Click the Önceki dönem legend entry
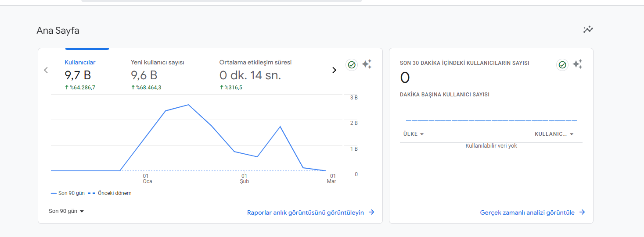This screenshot has width=644, height=237. pos(109,193)
